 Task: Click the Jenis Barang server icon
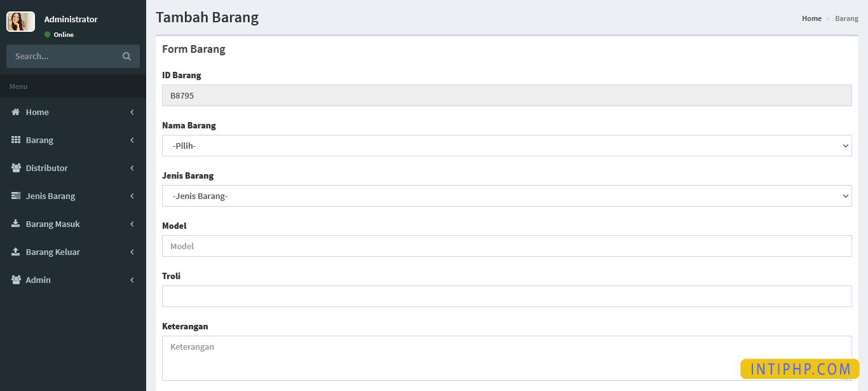tap(16, 196)
